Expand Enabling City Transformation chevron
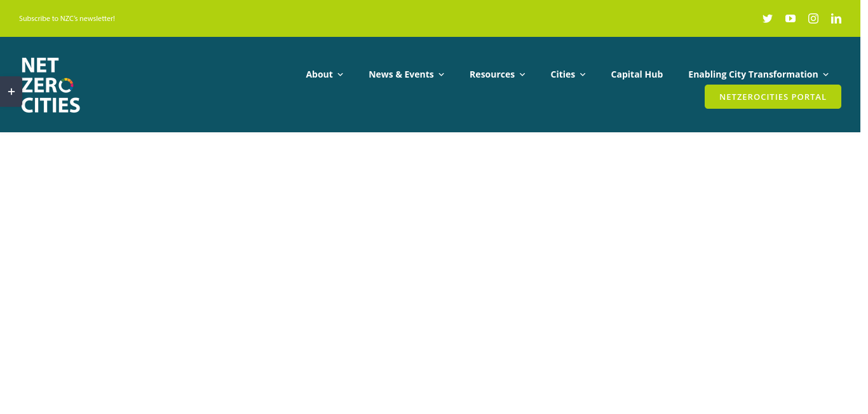 (x=825, y=74)
